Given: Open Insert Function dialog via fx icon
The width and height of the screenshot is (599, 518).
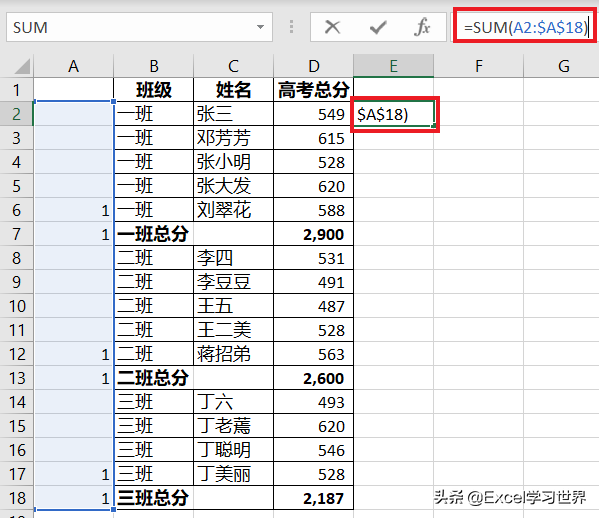Looking at the screenshot, I should click(422, 27).
